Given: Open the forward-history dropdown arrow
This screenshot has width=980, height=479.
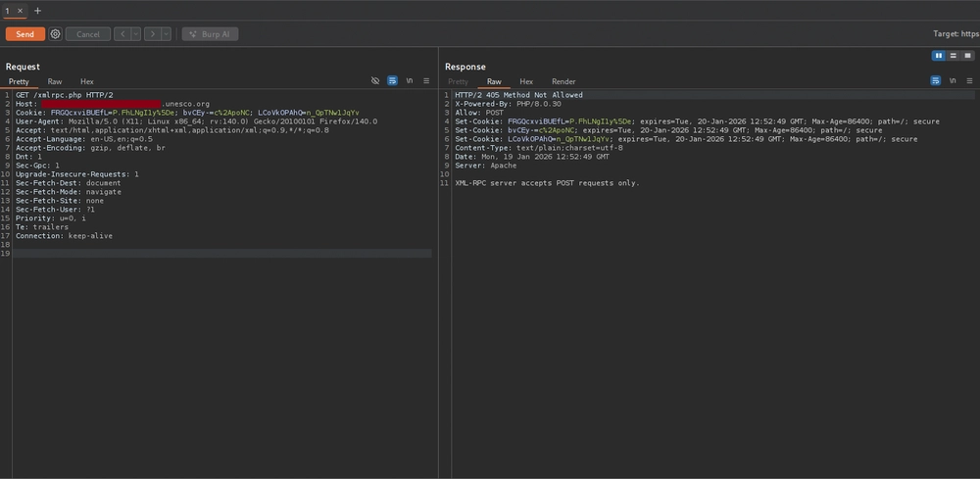Looking at the screenshot, I should 167,34.
